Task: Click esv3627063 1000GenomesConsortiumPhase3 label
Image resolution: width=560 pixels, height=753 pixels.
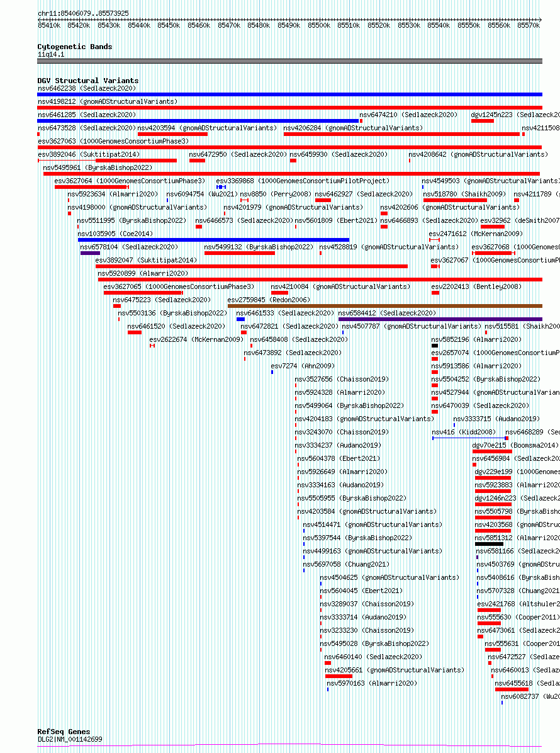Action: coord(113,141)
